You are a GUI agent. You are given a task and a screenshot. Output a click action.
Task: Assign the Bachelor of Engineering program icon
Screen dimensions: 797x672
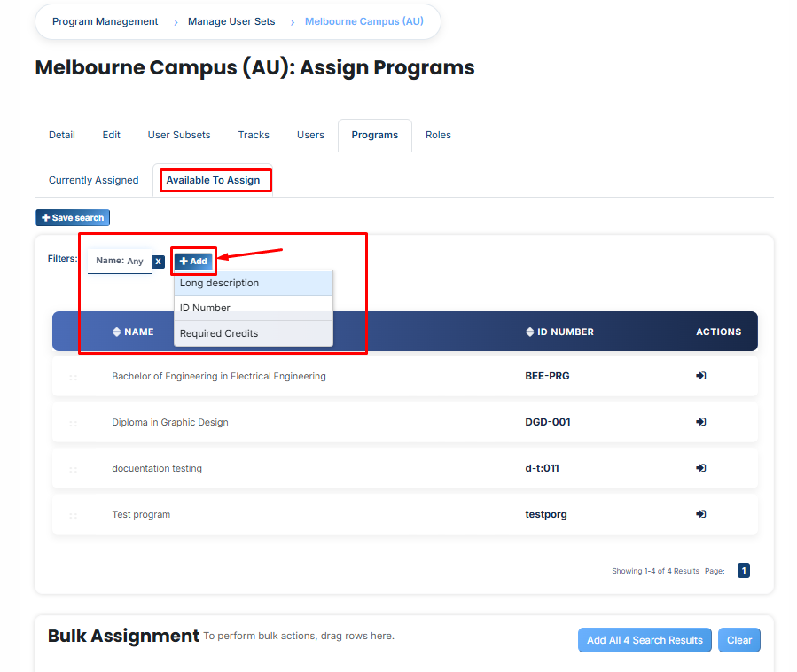[x=701, y=376]
